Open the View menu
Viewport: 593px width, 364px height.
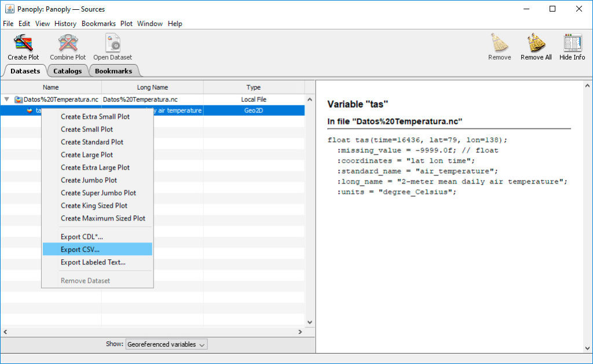(42, 23)
